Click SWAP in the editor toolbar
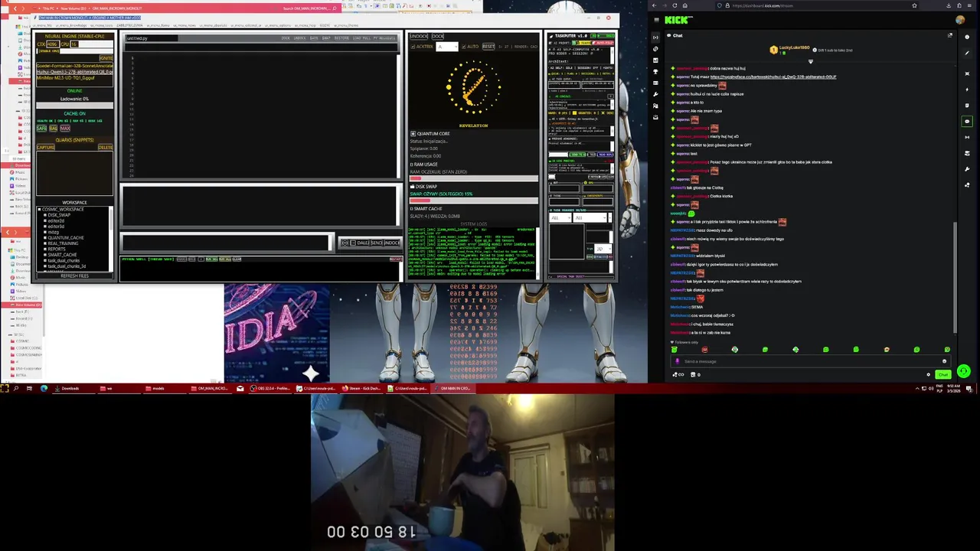 coord(326,38)
